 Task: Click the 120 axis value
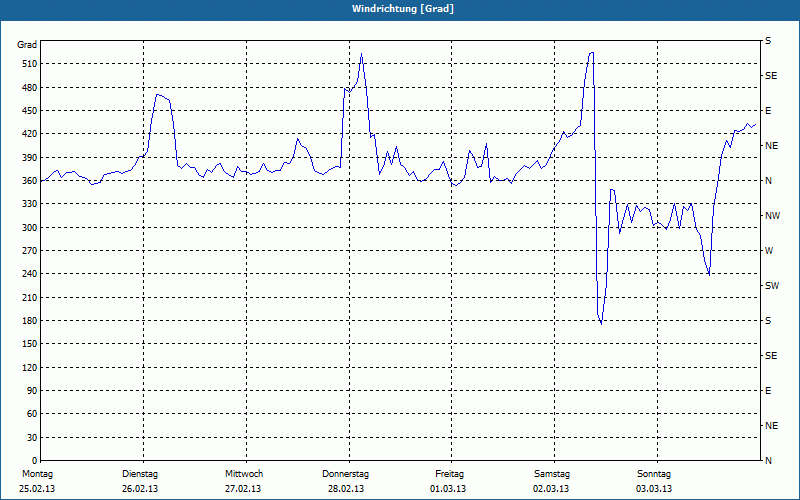point(30,367)
